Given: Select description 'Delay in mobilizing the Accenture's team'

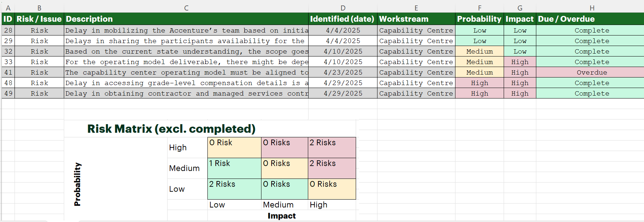Looking at the screenshot, I should click(186, 30).
